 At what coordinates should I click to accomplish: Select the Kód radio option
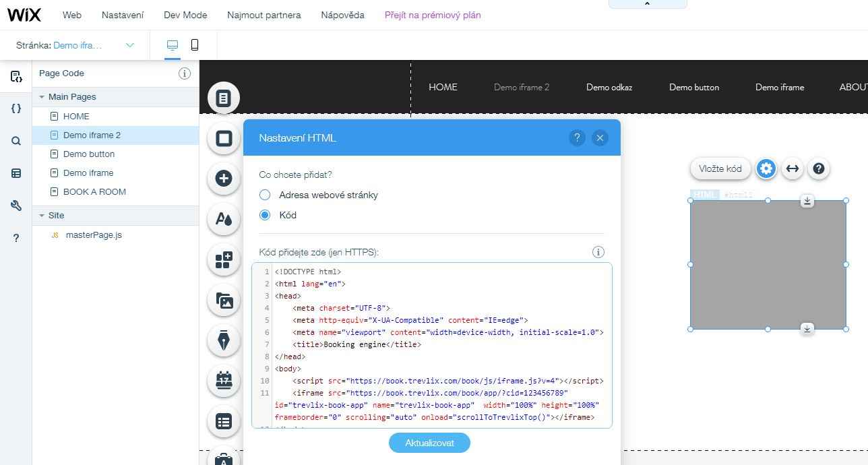265,215
